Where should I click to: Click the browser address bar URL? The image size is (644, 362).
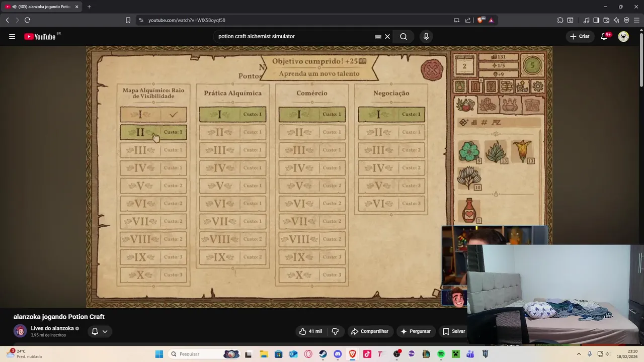(187, 20)
